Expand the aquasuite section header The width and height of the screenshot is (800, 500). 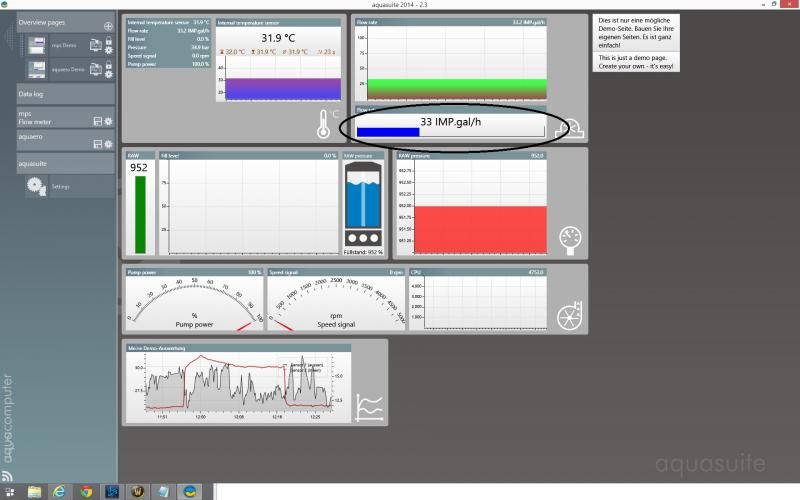60,163
